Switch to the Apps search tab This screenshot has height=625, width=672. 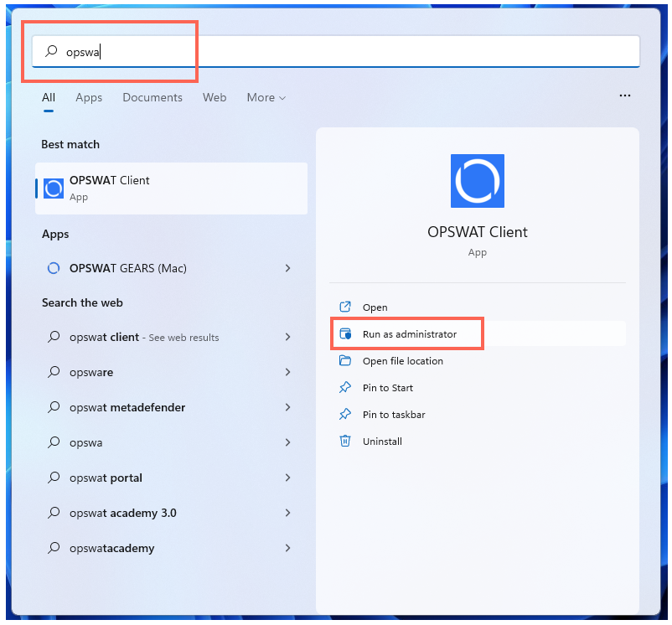(89, 98)
